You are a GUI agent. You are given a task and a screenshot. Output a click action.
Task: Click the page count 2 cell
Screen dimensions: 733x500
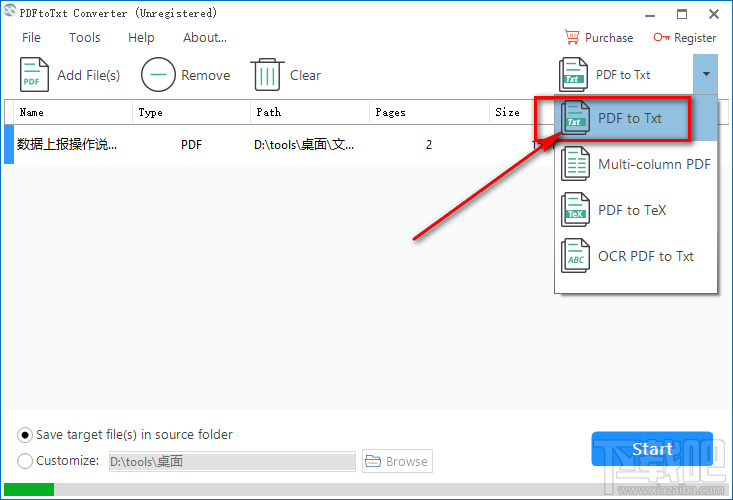tap(429, 145)
